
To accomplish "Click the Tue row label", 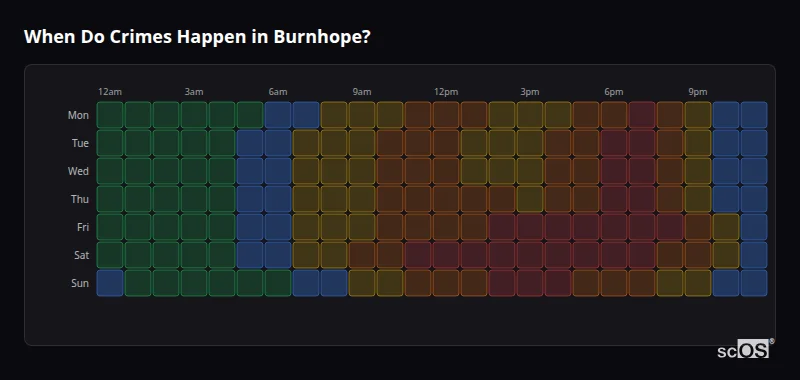I will pyautogui.click(x=80, y=143).
